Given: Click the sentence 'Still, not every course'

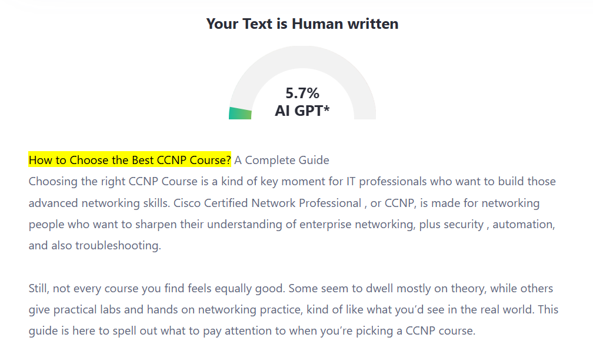Looking at the screenshot, I should [x=156, y=288].
